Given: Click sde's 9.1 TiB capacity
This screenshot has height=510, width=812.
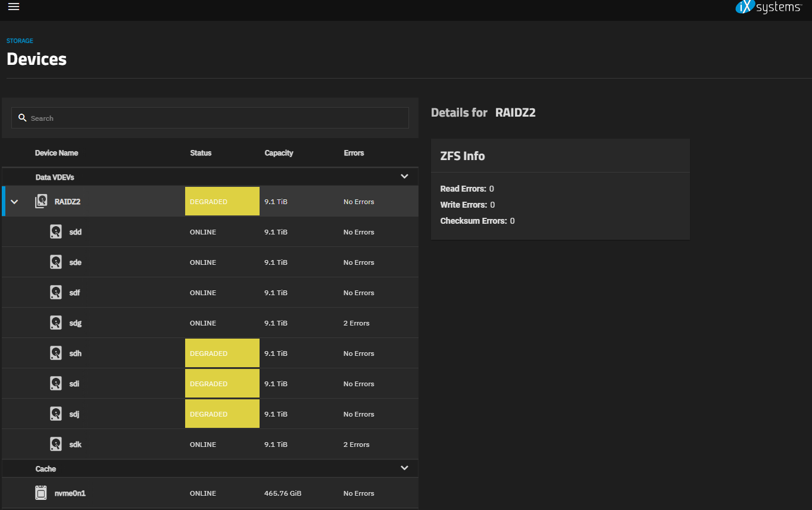Looking at the screenshot, I should pos(276,262).
